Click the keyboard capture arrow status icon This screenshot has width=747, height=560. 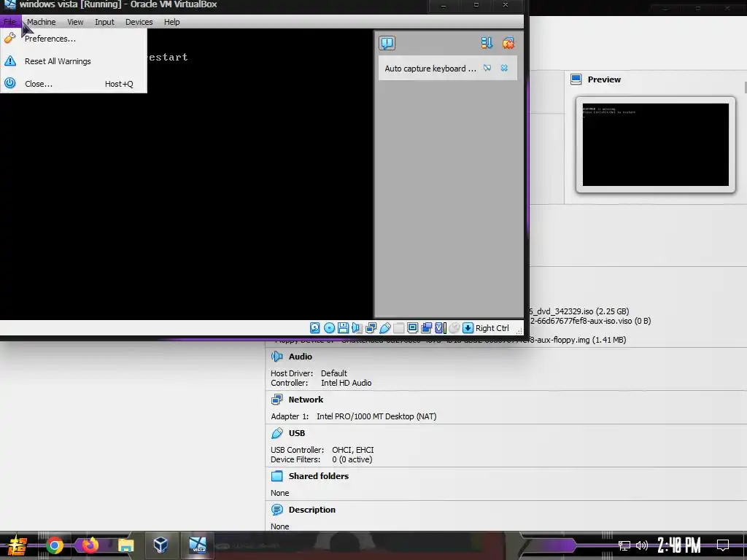[468, 328]
